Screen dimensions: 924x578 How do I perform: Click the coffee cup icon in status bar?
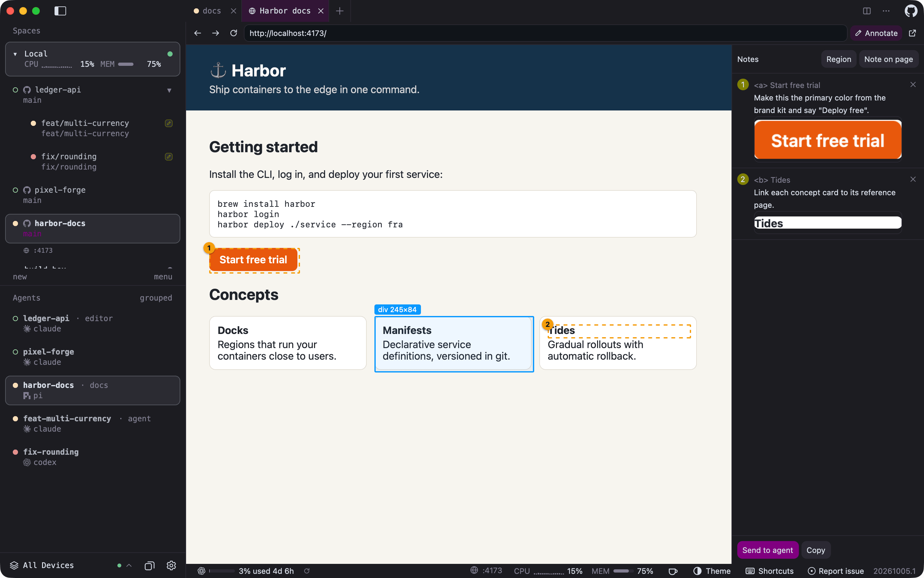click(x=673, y=571)
